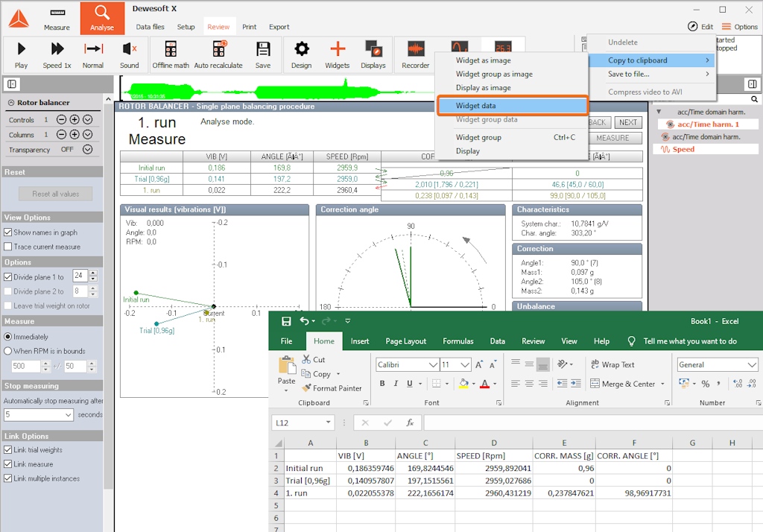Screen dimensions: 763x532
Task: Switch to Measure mode
Action: [x=57, y=19]
